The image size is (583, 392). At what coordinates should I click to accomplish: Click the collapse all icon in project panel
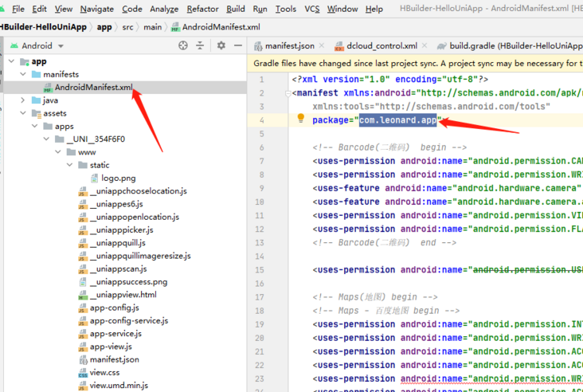click(x=200, y=45)
